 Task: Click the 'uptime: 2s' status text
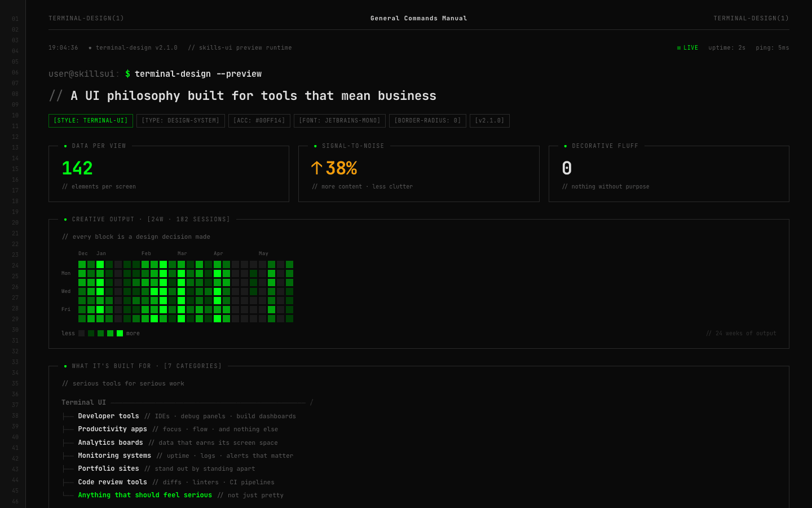coord(727,48)
